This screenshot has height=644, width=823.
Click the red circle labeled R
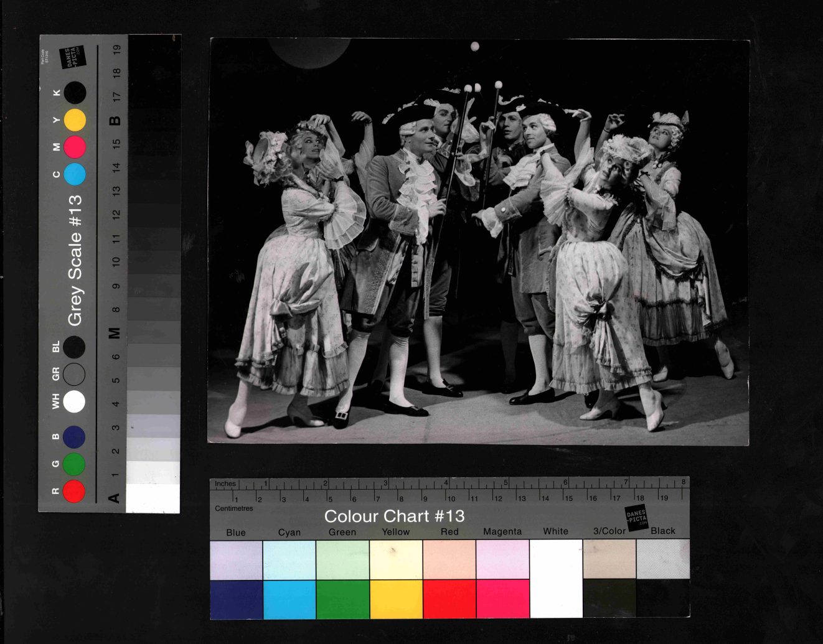[74, 491]
